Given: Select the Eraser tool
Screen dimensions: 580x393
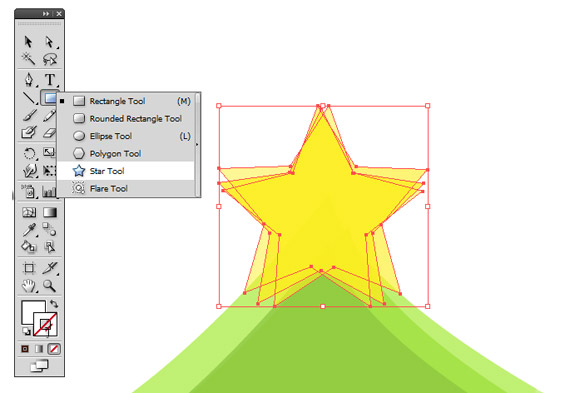Looking at the screenshot, I should tap(49, 132).
